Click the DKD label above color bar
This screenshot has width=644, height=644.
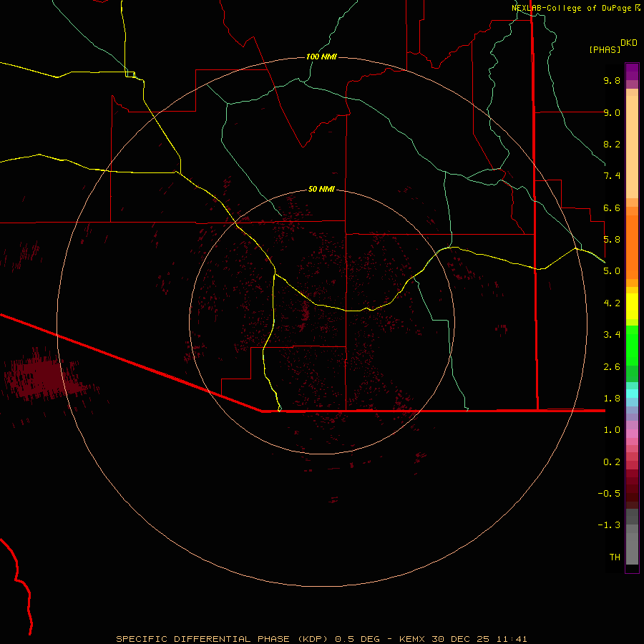click(x=628, y=43)
